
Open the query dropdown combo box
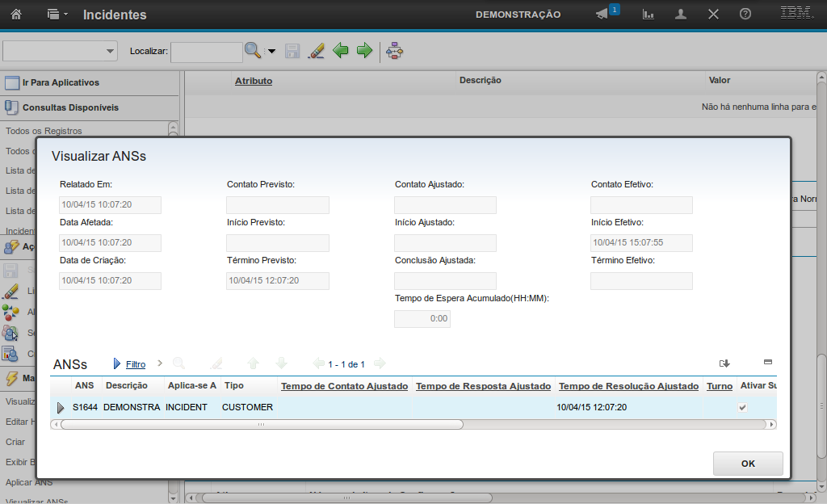[61, 51]
